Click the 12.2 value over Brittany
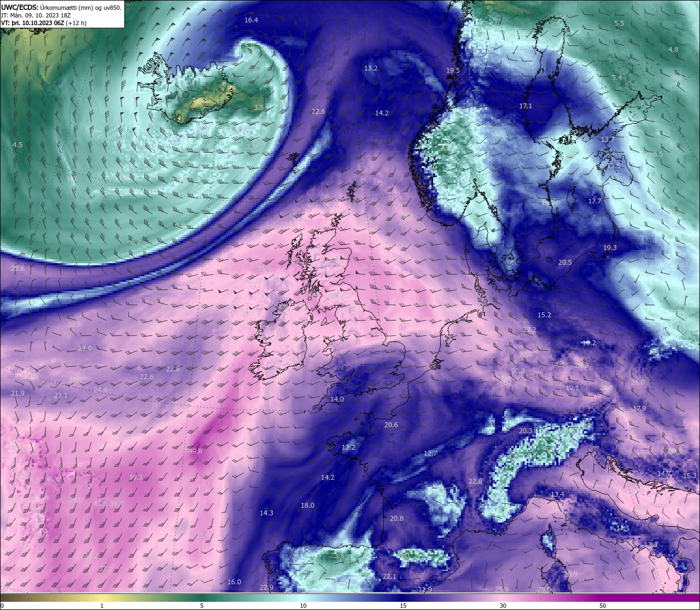The image size is (700, 610). pyautogui.click(x=348, y=448)
